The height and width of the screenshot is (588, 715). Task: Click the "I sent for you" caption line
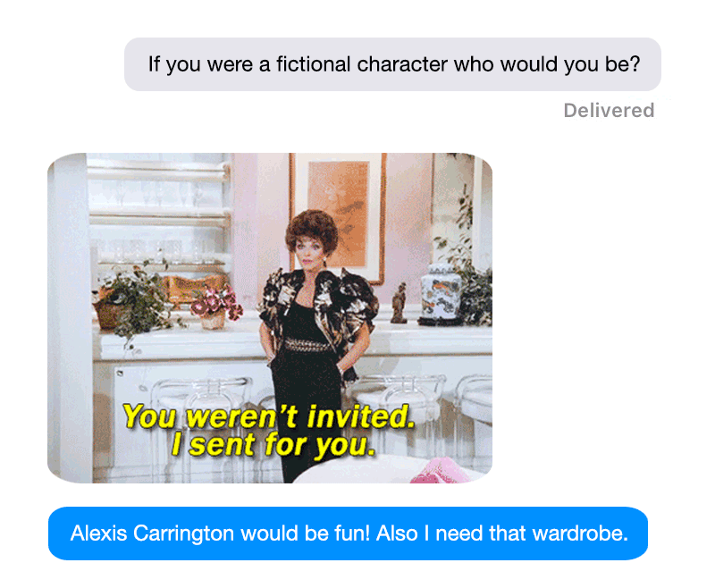273,444
